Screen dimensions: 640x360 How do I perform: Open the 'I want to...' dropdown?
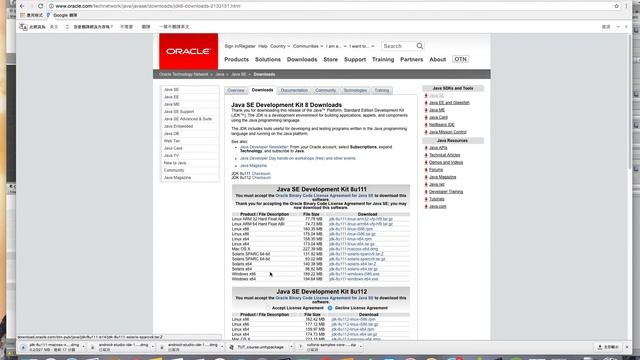362,47
